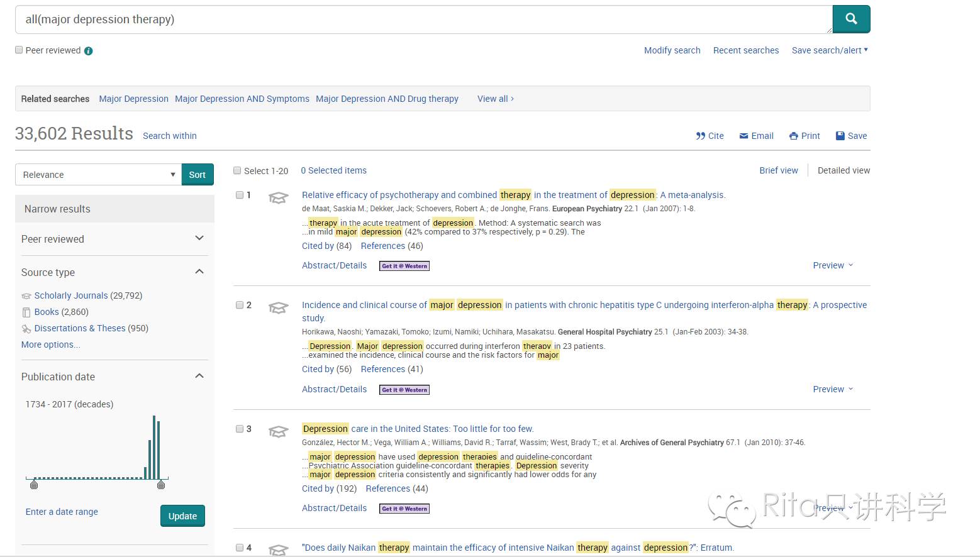
Task: Open the Save search/alert dropdown
Action: [x=830, y=50]
